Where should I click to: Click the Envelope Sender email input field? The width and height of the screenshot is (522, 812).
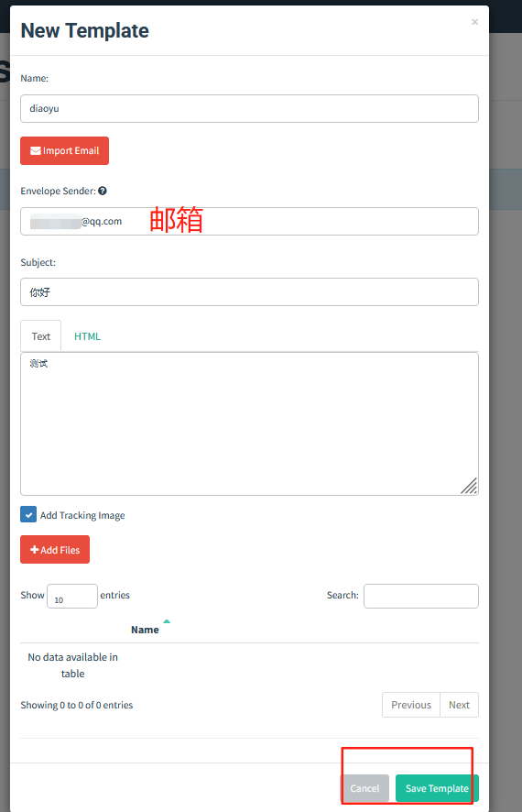tap(249, 222)
